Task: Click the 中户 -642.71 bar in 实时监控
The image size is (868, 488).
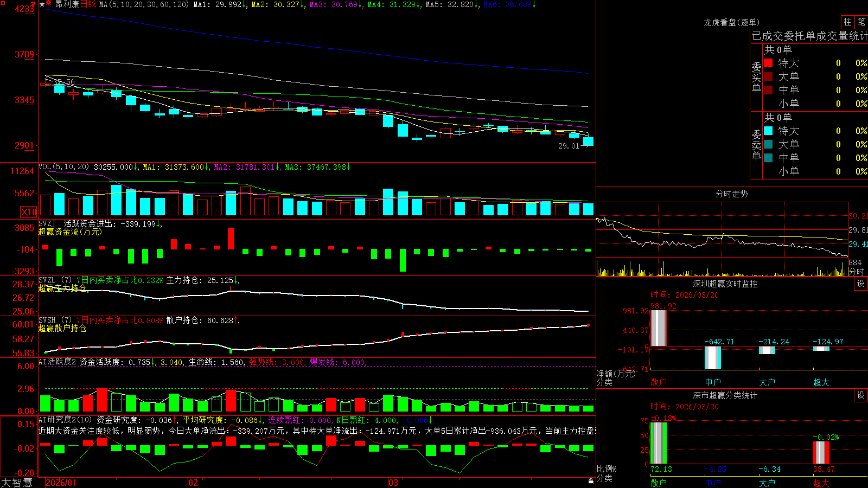Action: tap(713, 358)
